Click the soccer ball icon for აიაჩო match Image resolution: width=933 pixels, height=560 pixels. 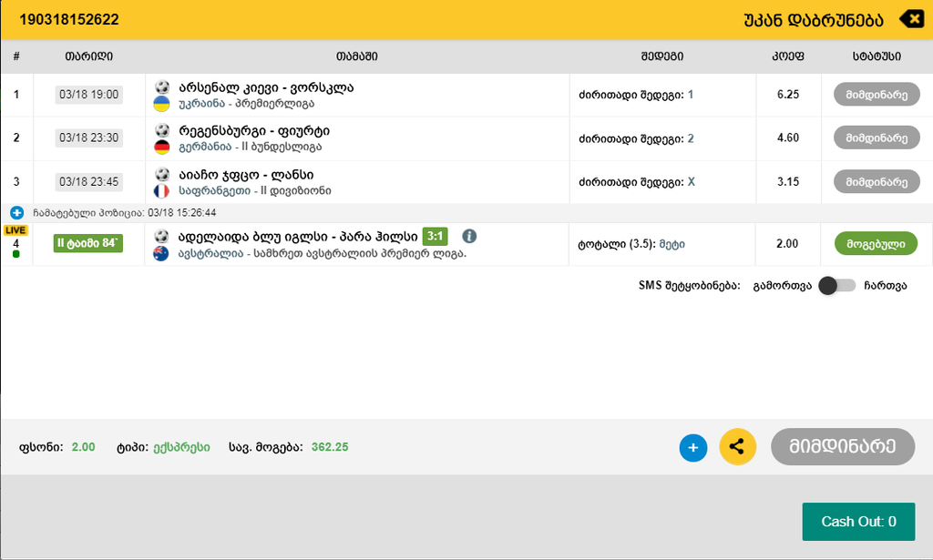coord(162,174)
